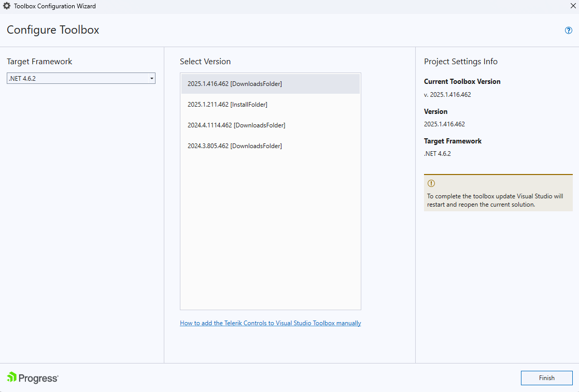This screenshot has height=392, width=579.
Task: Pick version 2024.3.805.462 at list bottom
Action: tap(235, 146)
